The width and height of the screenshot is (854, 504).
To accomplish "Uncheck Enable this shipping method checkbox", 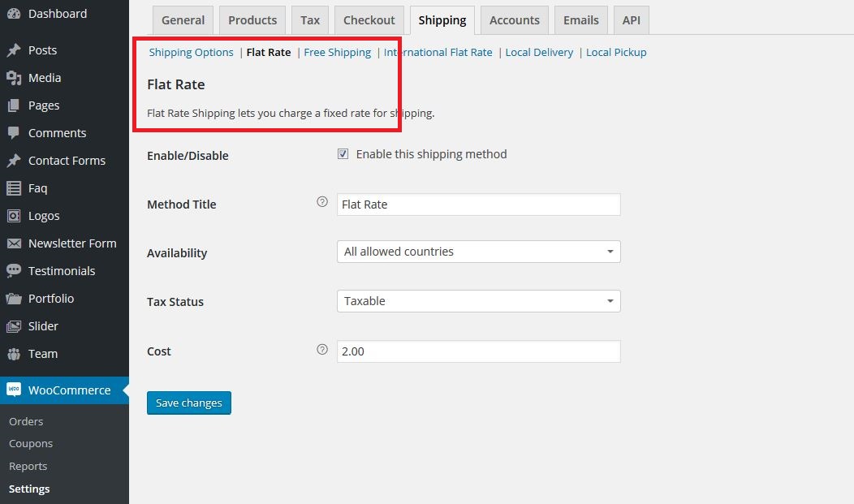I will [343, 154].
